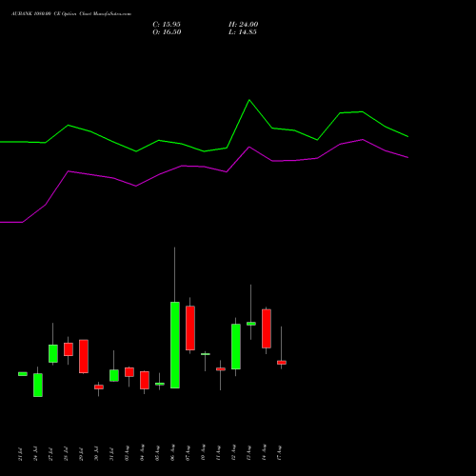Select the 30 Jul date label
The image size is (476, 476).
point(96,453)
